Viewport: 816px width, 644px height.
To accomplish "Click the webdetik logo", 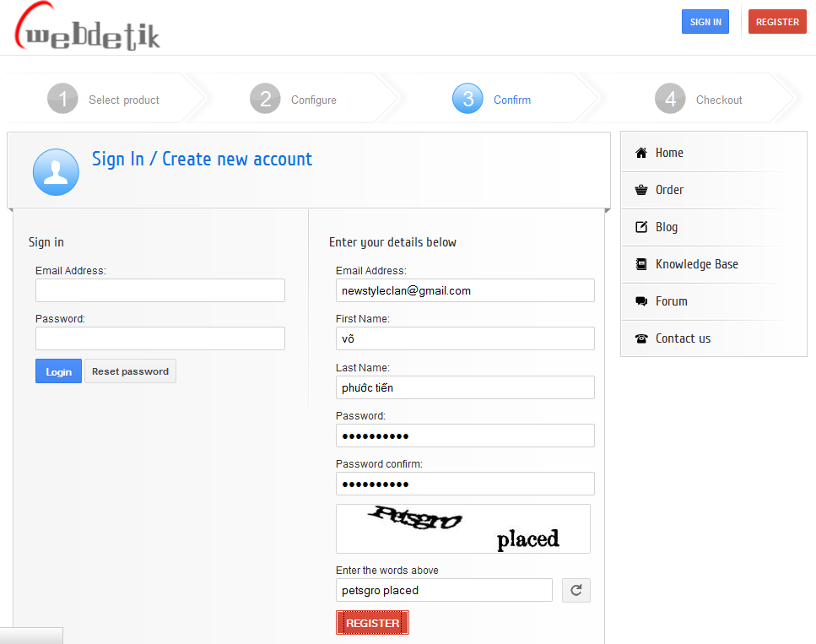I will (x=87, y=27).
